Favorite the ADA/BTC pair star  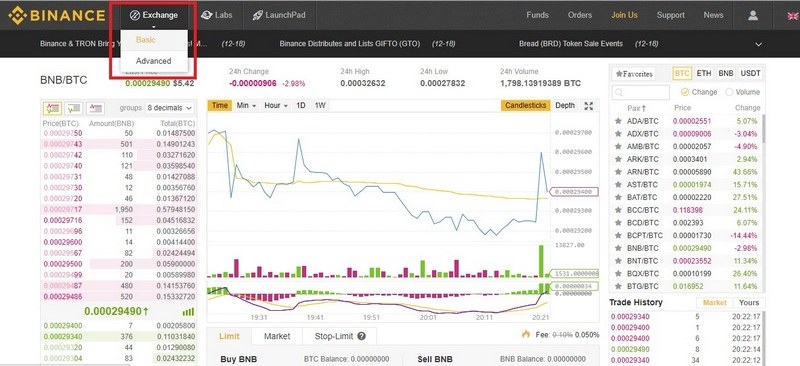pyautogui.click(x=618, y=121)
